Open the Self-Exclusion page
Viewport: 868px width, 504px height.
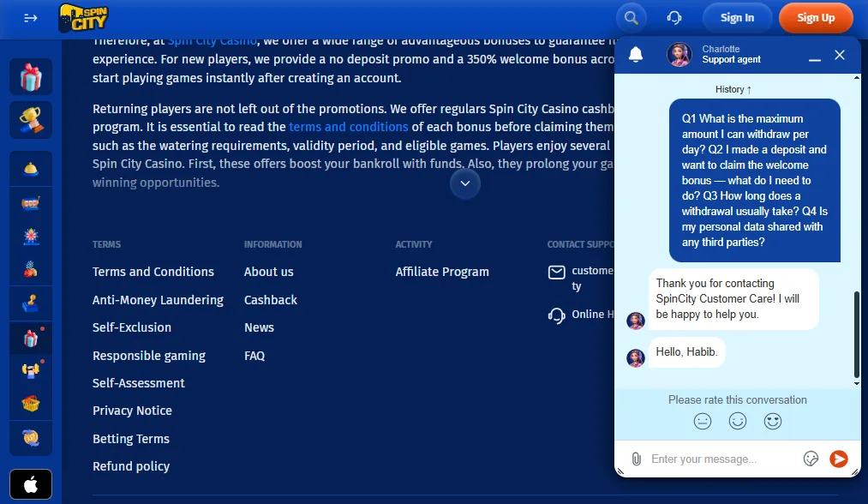pos(132,327)
